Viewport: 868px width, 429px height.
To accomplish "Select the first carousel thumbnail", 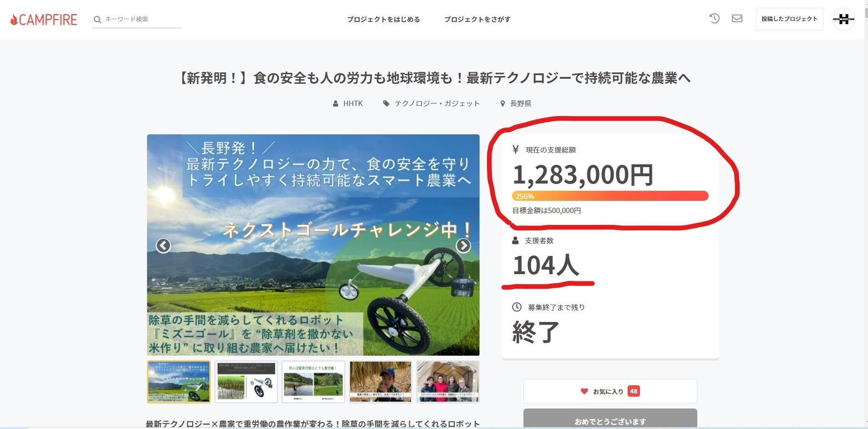I will [x=179, y=382].
